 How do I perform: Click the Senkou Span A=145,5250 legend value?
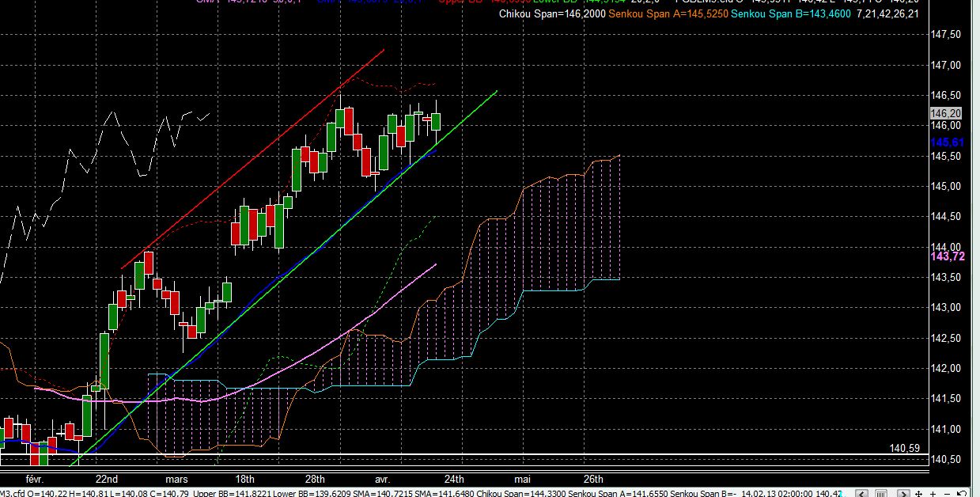[x=669, y=13]
